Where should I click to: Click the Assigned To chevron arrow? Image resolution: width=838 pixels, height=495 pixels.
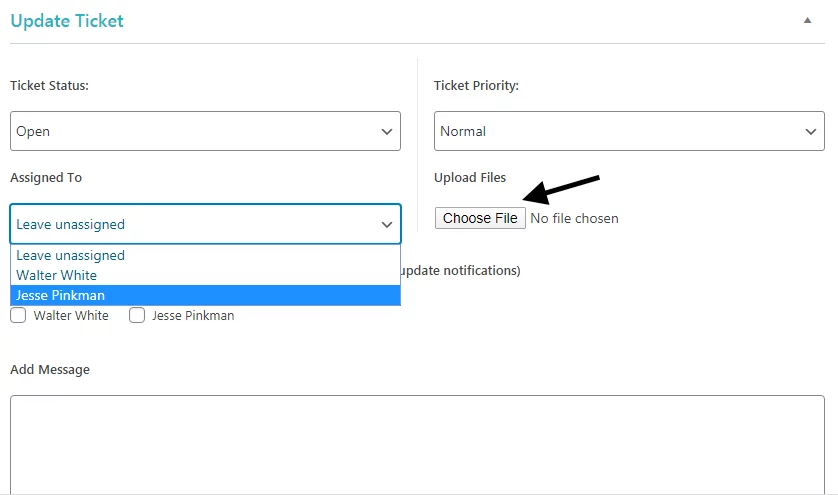point(387,225)
